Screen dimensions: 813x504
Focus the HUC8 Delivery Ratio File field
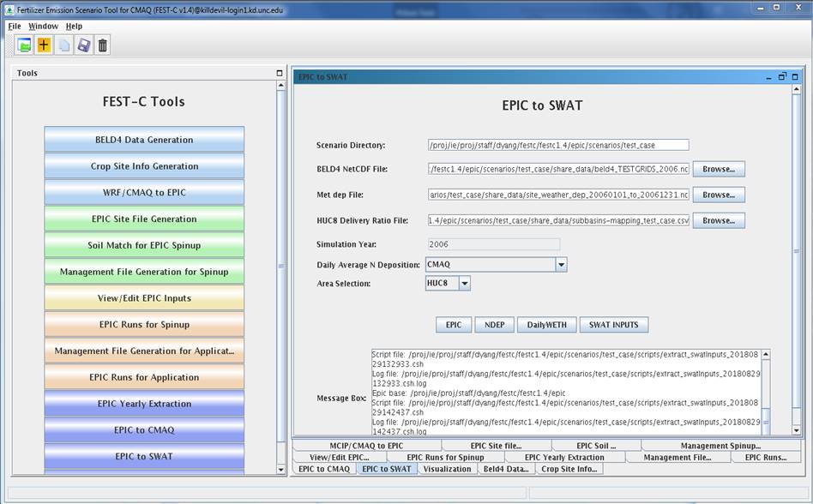[558, 220]
